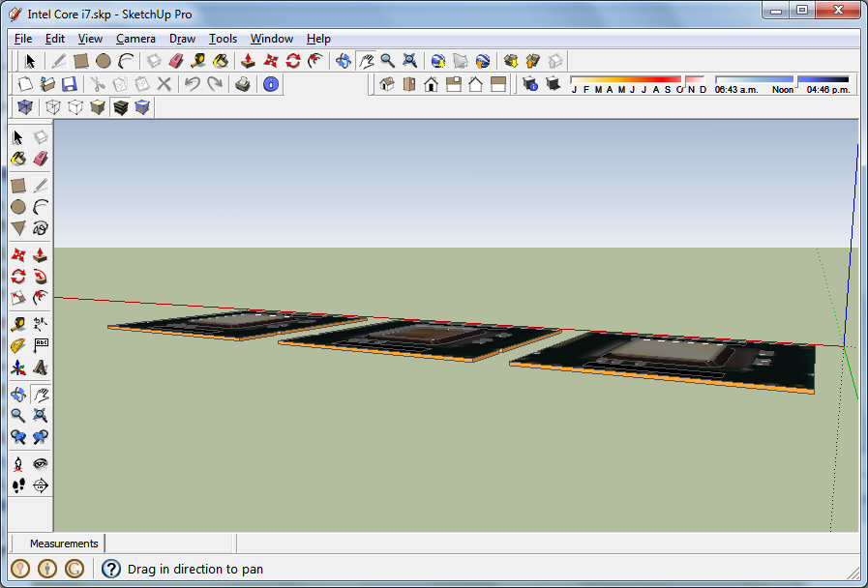Image resolution: width=868 pixels, height=588 pixels.
Task: Click the Get Models download icon
Action: tap(510, 61)
